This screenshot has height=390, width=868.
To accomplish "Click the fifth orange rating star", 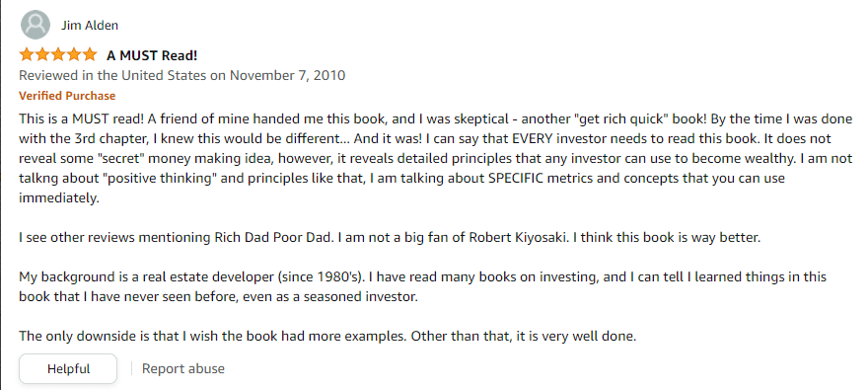I will click(x=89, y=55).
